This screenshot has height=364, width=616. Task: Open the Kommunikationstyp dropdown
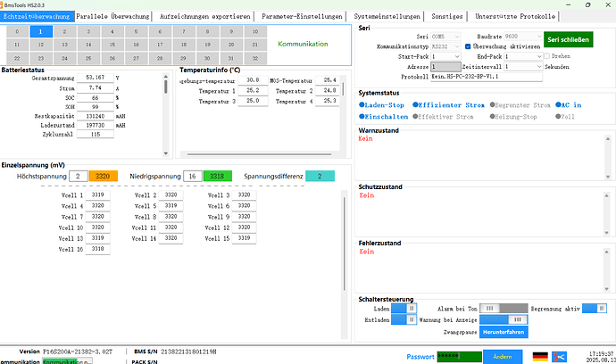[x=445, y=46]
